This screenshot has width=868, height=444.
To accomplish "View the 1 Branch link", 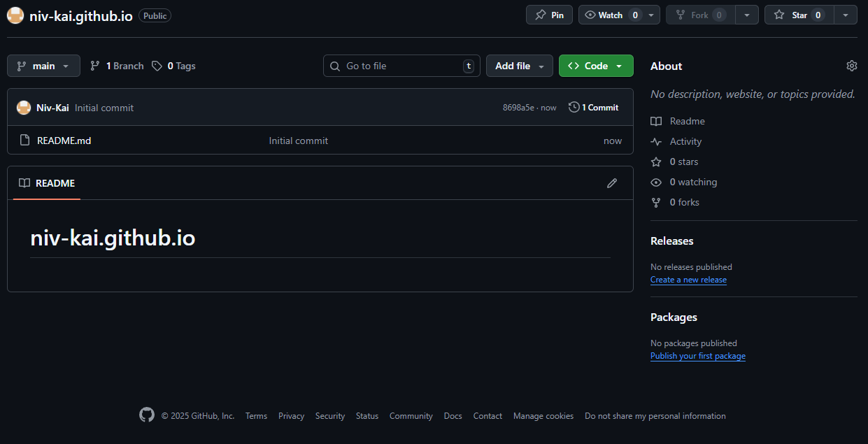I will pos(117,66).
